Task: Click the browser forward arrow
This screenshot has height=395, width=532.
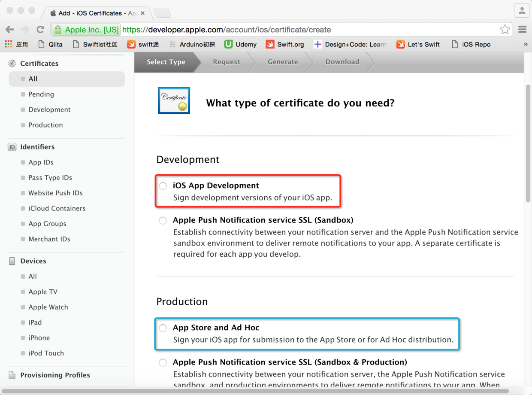Action: (x=25, y=30)
